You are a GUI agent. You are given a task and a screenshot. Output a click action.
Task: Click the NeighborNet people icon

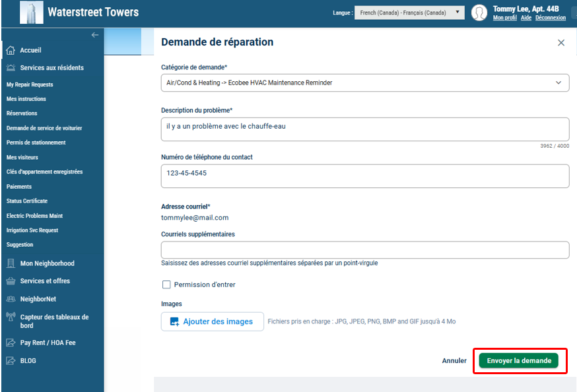pos(11,299)
